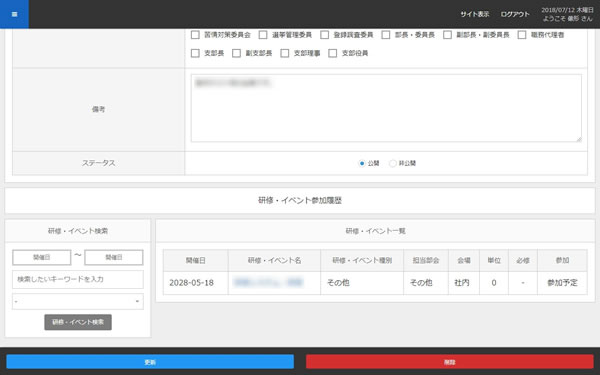Image resolution: width=600 pixels, height=375 pixels.
Task: Click the red 削除 button
Action: [x=450, y=362]
